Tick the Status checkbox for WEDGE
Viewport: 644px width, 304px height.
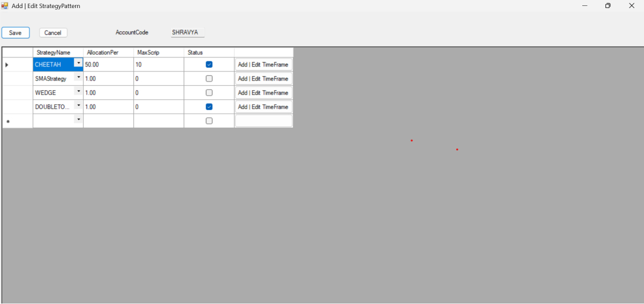(x=209, y=93)
